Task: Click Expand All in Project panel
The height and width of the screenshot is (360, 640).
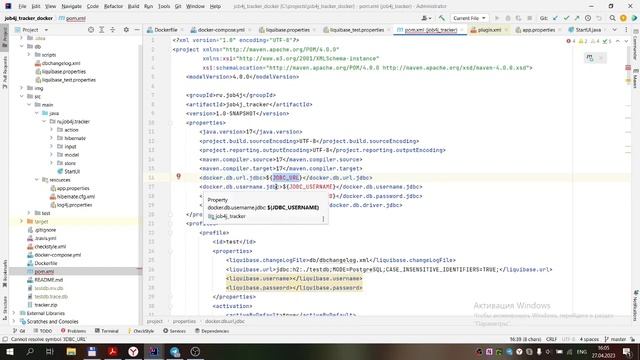Action: (102, 30)
